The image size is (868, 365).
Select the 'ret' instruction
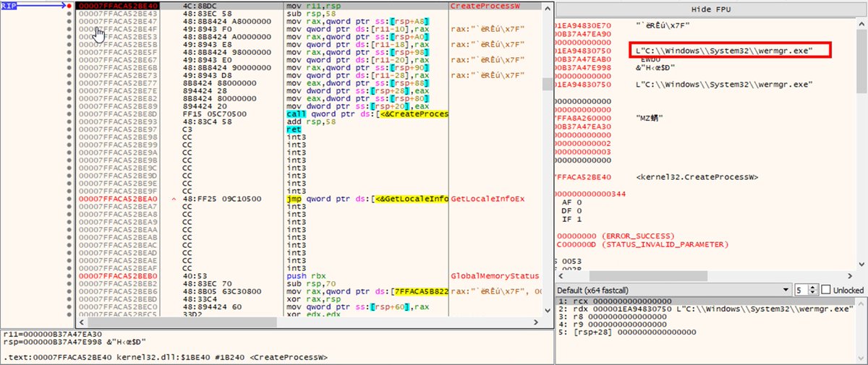click(x=293, y=129)
